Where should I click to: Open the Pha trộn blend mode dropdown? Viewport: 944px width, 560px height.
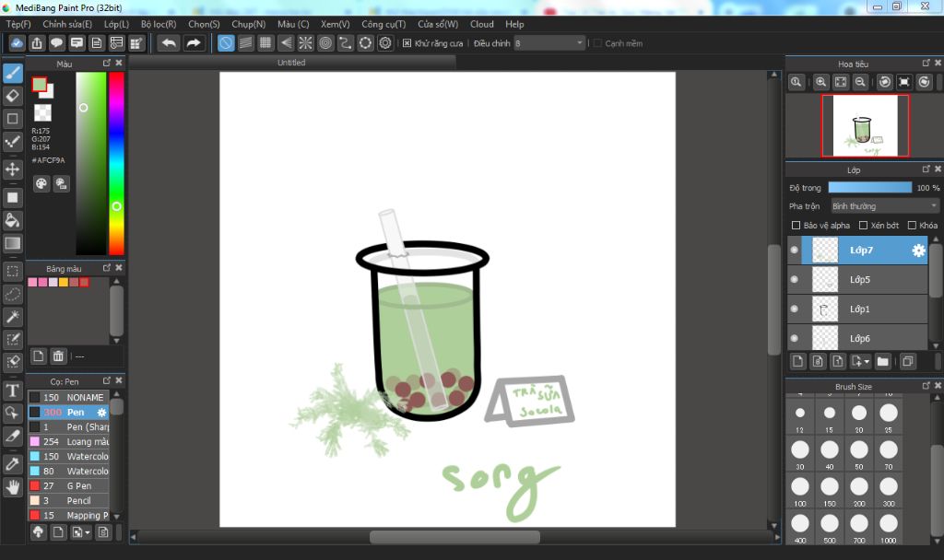(884, 205)
